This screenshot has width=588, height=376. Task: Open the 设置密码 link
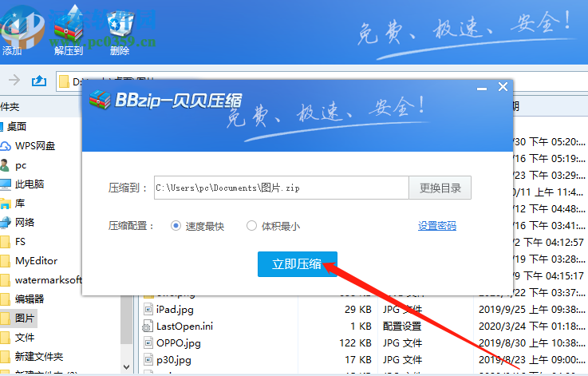[437, 226]
